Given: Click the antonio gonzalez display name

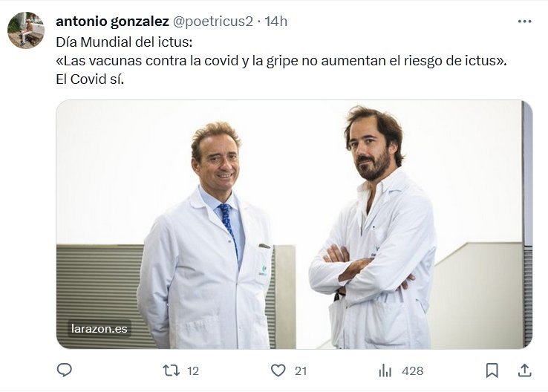Looking at the screenshot, I should tap(112, 22).
